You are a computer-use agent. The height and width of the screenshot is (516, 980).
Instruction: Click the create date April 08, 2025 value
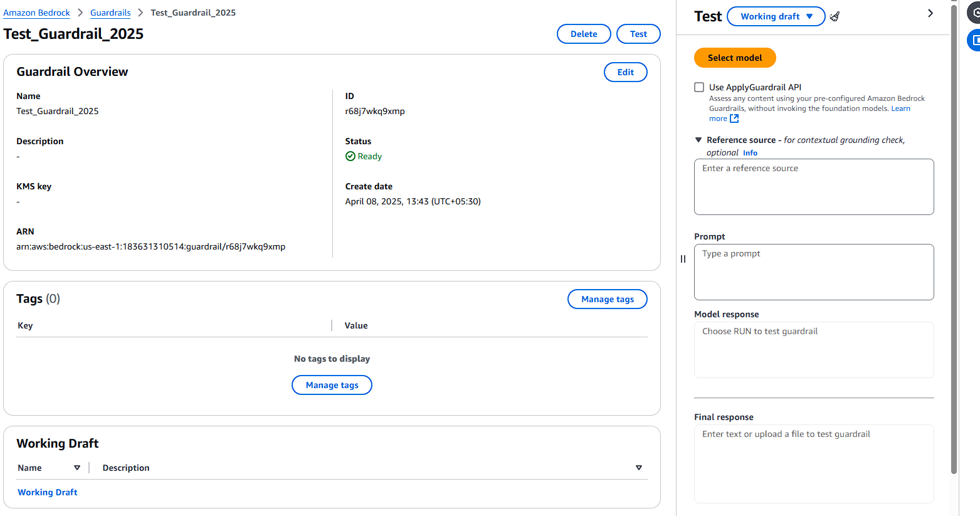[x=413, y=201]
